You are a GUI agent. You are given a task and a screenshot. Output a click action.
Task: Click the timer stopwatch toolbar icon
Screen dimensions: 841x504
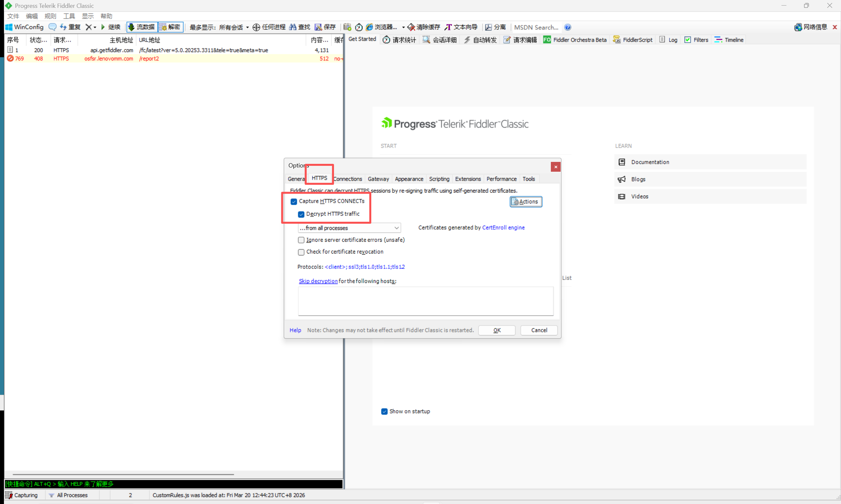point(359,27)
